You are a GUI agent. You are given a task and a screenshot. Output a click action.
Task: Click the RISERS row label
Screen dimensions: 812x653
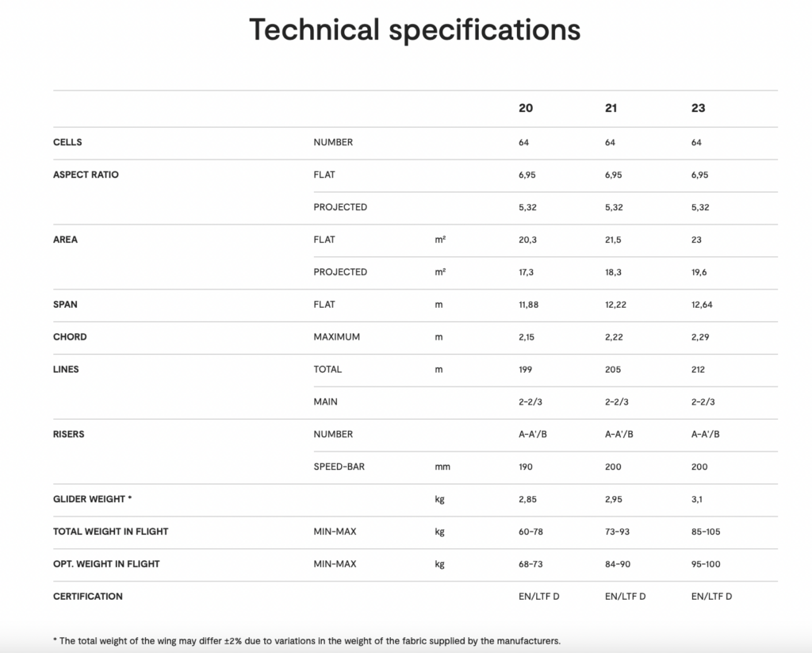click(68, 434)
